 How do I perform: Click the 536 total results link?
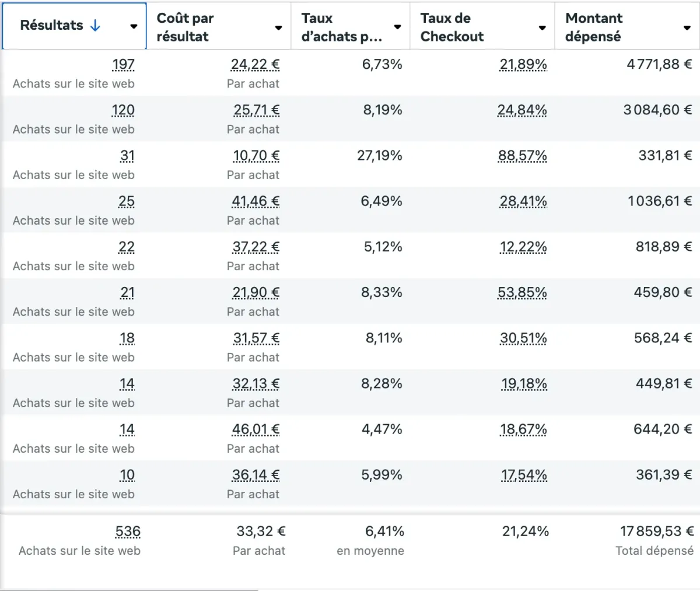[128, 531]
